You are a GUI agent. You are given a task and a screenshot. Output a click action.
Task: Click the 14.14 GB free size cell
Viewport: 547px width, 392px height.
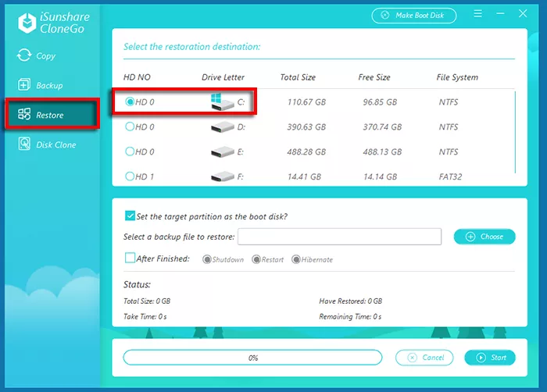tap(380, 176)
